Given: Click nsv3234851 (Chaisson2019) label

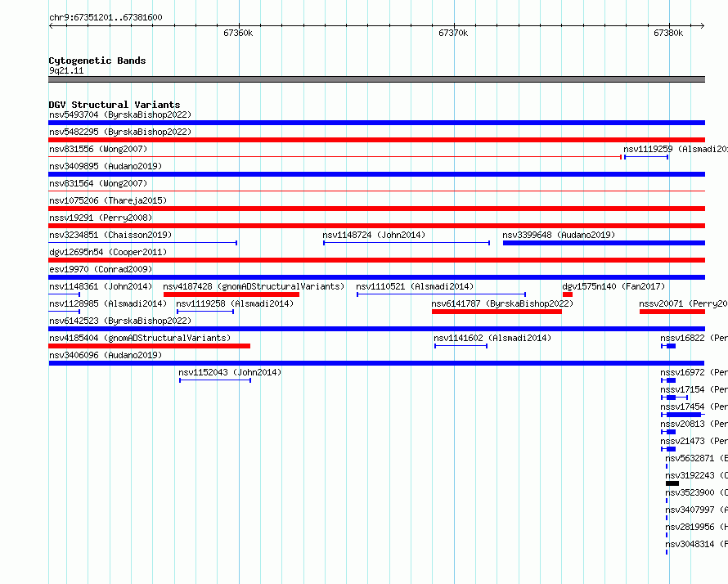Looking at the screenshot, I should (x=110, y=235).
